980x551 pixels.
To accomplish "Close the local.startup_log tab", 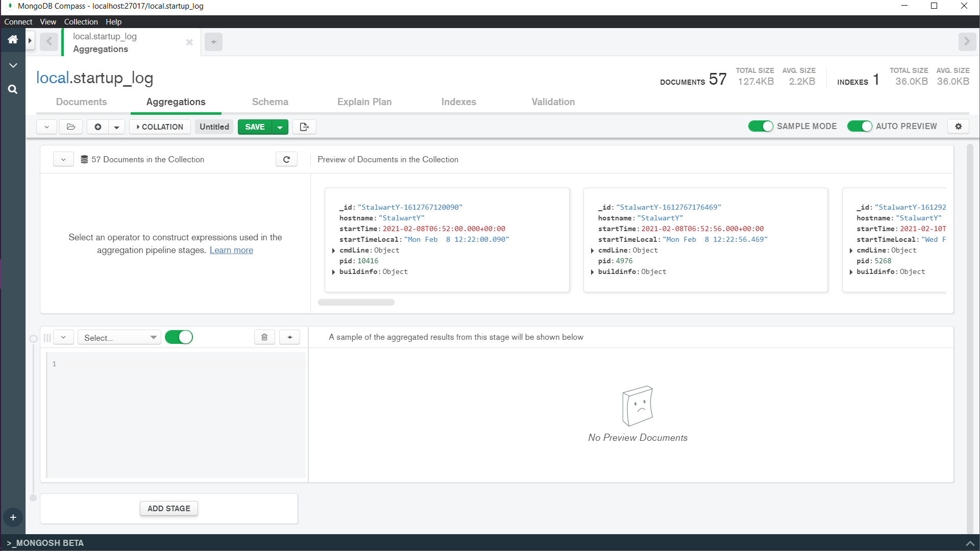I will [189, 42].
